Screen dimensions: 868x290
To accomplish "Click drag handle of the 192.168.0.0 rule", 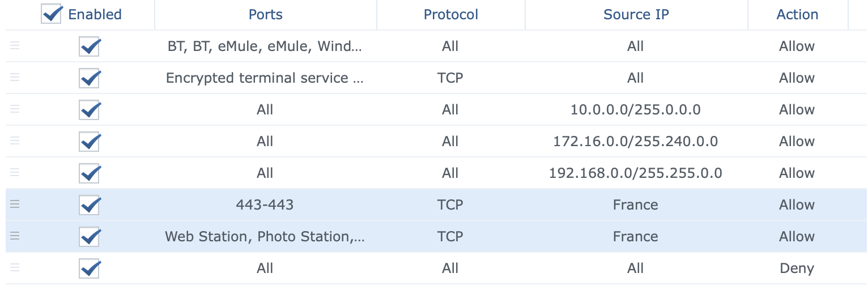I will 15,173.
